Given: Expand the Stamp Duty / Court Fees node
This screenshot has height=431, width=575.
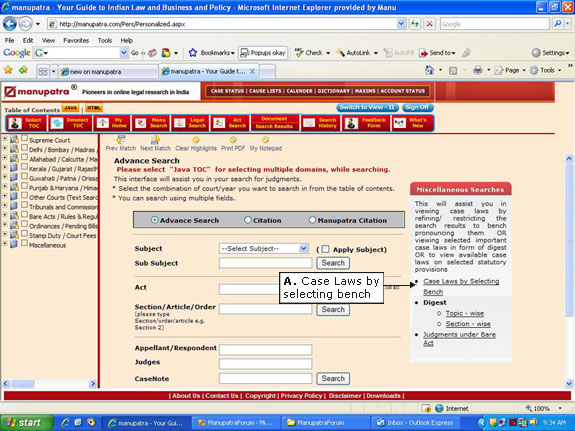Looking at the screenshot, I should (x=5, y=234).
